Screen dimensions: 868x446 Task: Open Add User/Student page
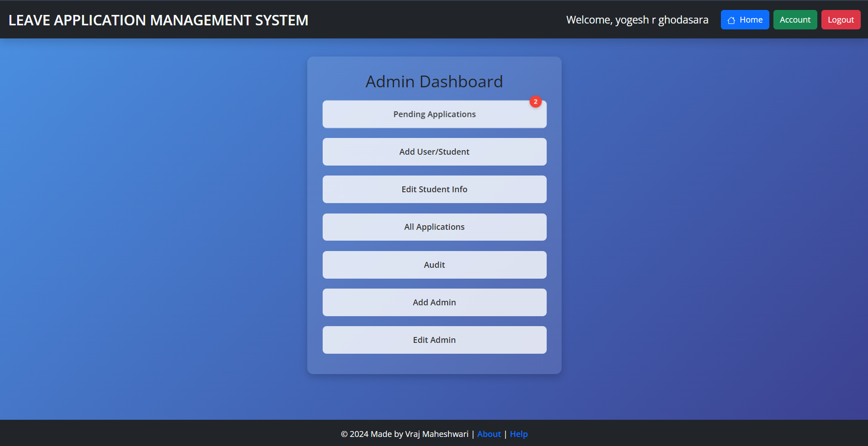[434, 152]
